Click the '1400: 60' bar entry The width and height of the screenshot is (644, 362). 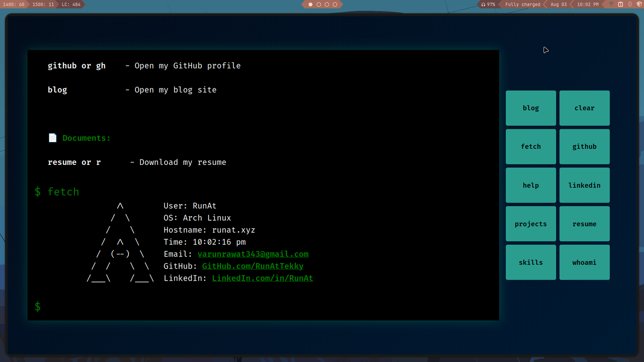(x=14, y=5)
